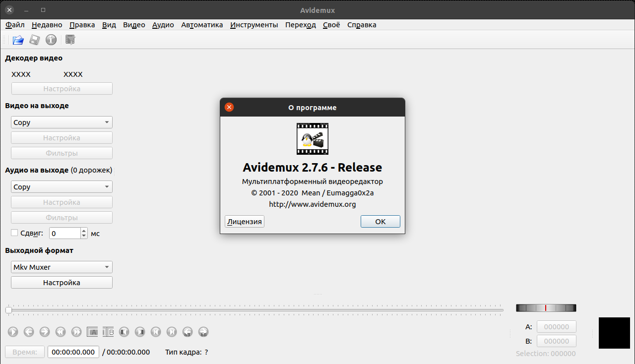
Task: Click Фильтры under Аудио на выходе
Action: click(x=62, y=218)
